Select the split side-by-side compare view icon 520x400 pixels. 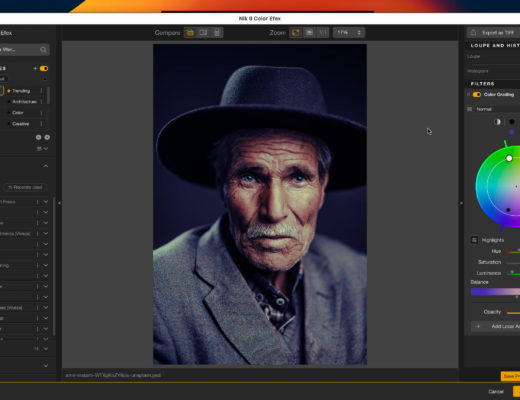pos(203,33)
